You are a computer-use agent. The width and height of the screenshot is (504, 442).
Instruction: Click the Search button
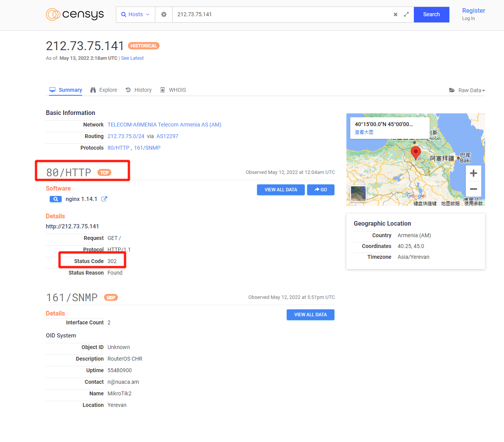coord(432,14)
